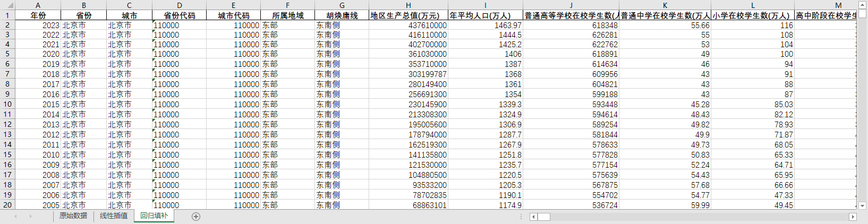
Task: Click middle school value 59.99
Action: (665, 205)
